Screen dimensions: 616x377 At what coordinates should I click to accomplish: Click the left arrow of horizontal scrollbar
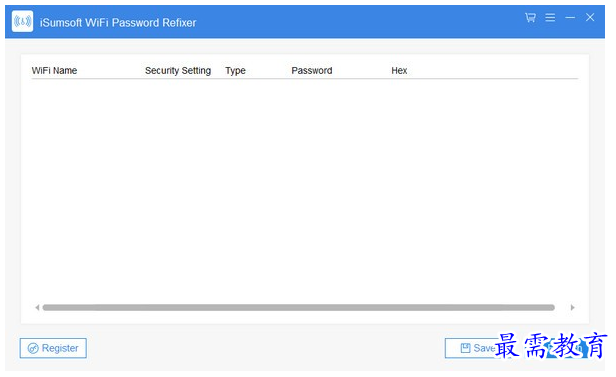pos(37,307)
